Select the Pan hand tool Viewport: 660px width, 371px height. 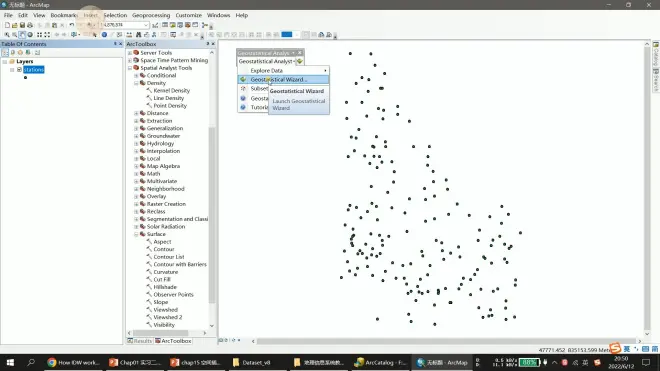[x=22, y=35]
